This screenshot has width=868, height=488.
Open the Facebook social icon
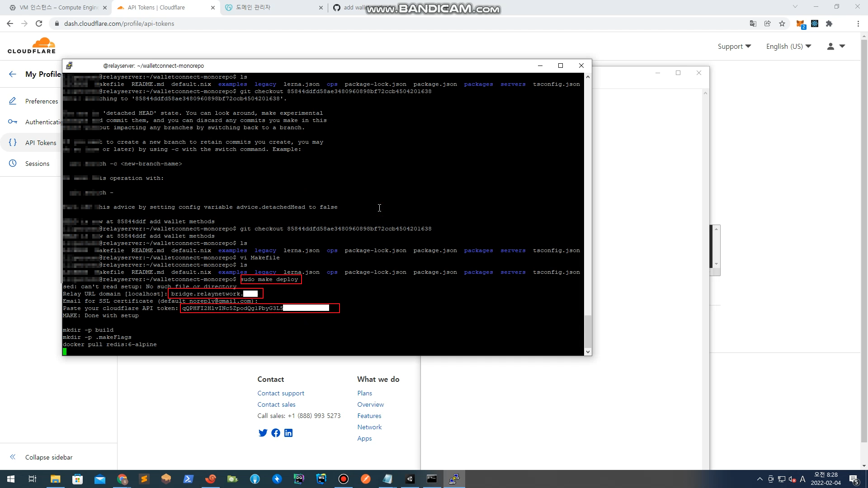pyautogui.click(x=275, y=433)
